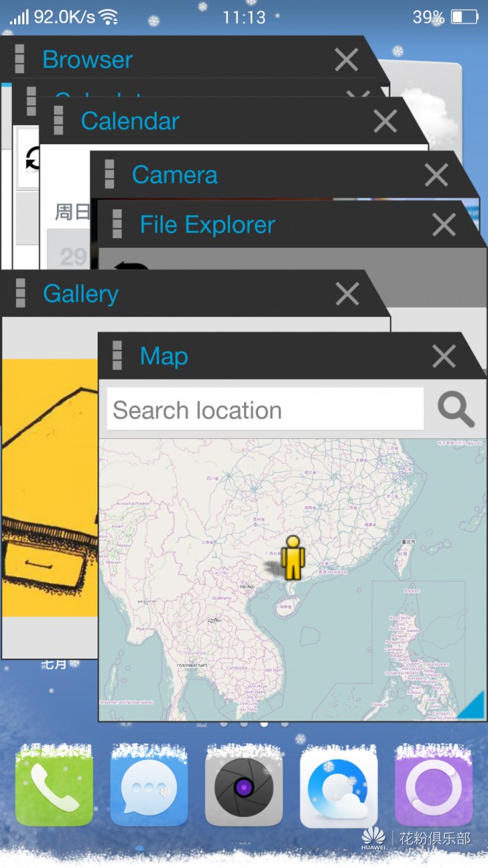This screenshot has height=868, width=488.
Task: Select the Browser window title bar
Action: tap(183, 58)
